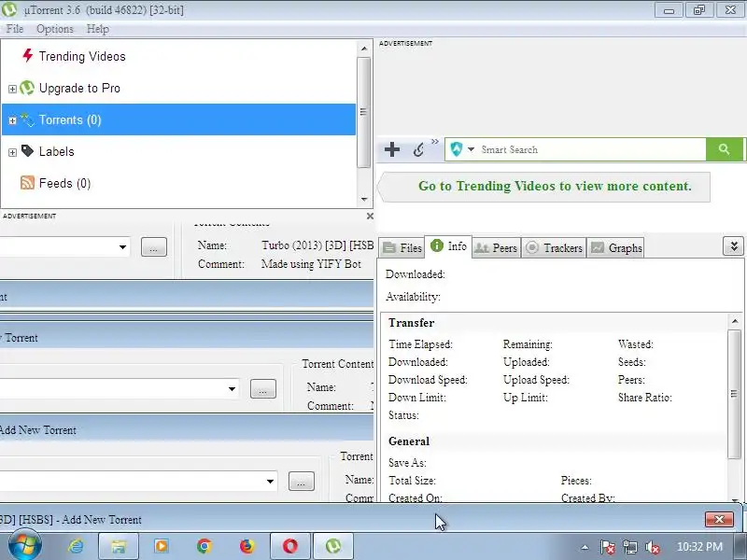Expand the Upgrade to Pro tree node

12,89
